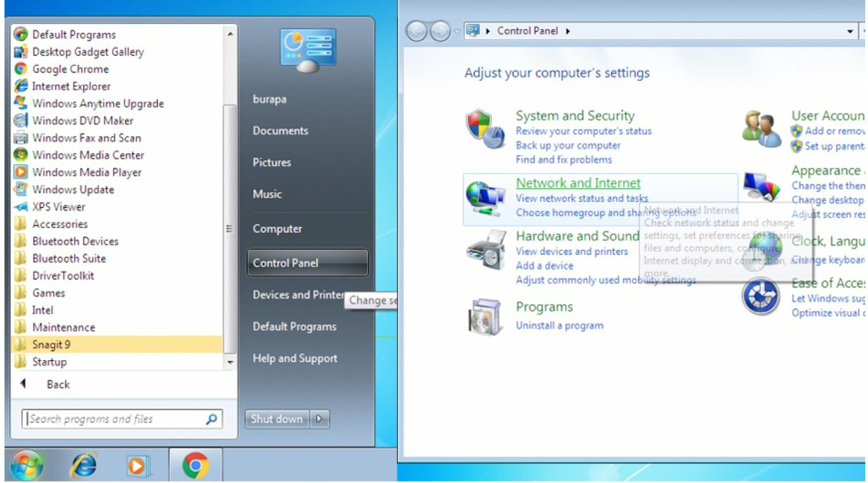Open System and Security category
This screenshot has height=483, width=868.
click(575, 116)
